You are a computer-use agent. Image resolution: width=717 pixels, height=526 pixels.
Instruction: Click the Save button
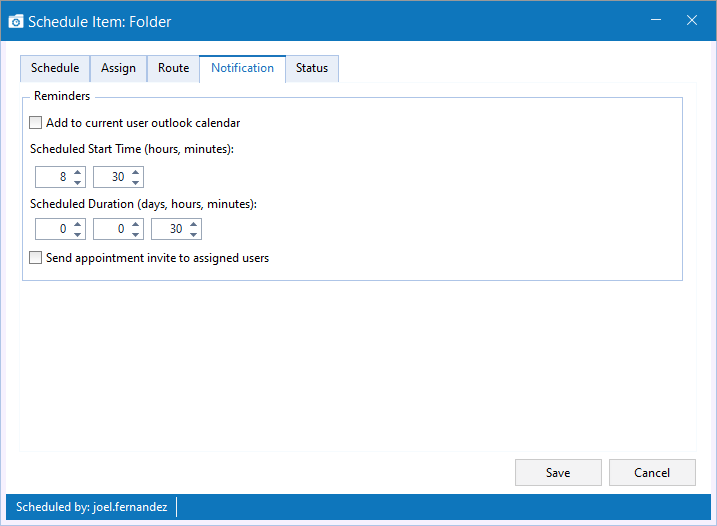(558, 472)
